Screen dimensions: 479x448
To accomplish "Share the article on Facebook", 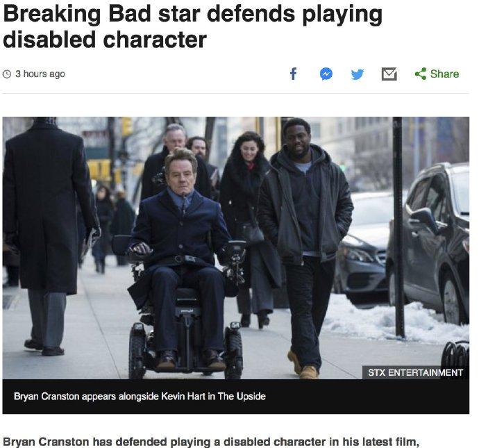I will point(293,74).
